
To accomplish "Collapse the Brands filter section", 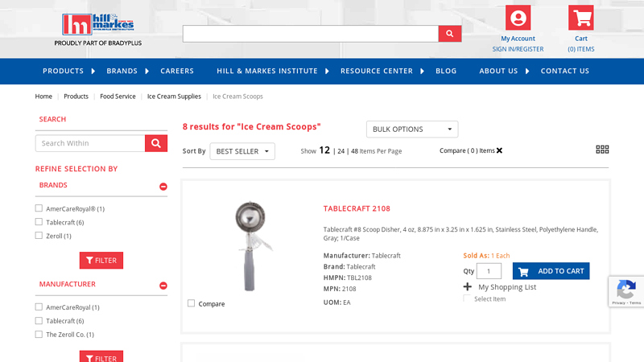I will click(x=163, y=186).
